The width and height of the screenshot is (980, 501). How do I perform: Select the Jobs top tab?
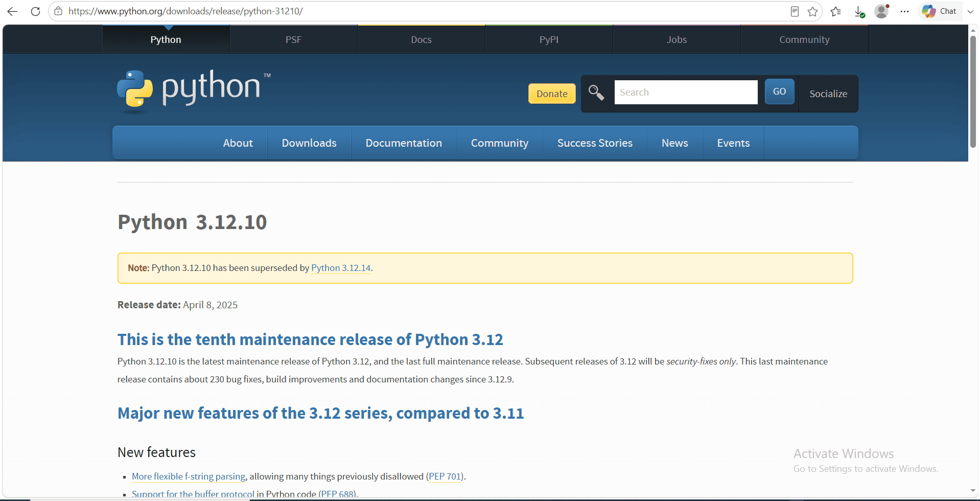pyautogui.click(x=676, y=39)
